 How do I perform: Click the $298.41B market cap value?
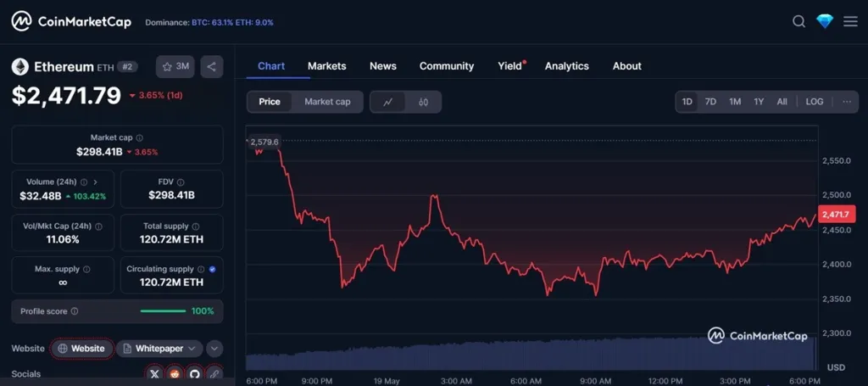(x=99, y=152)
